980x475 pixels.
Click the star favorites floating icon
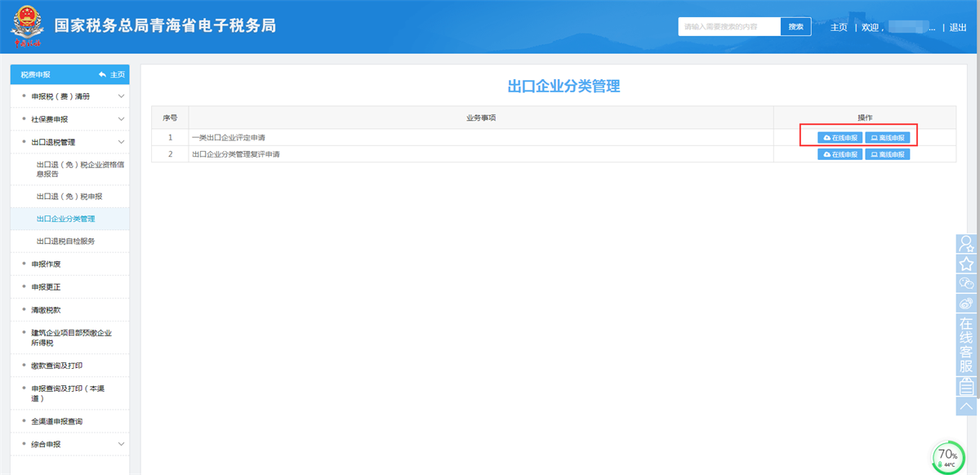pos(967,264)
